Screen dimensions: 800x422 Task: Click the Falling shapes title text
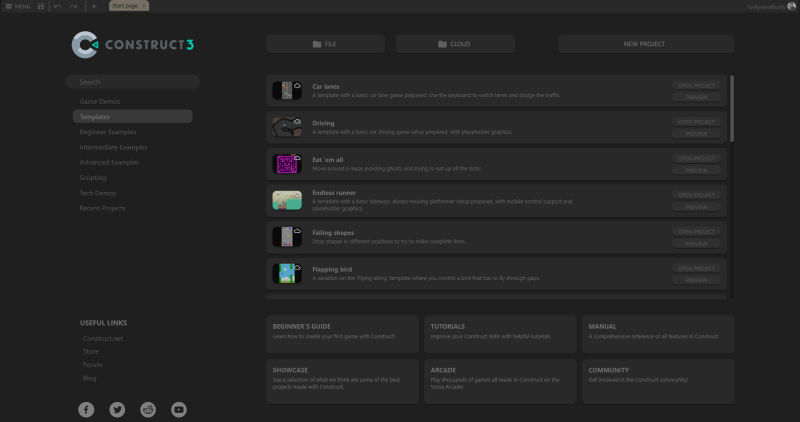pyautogui.click(x=333, y=233)
